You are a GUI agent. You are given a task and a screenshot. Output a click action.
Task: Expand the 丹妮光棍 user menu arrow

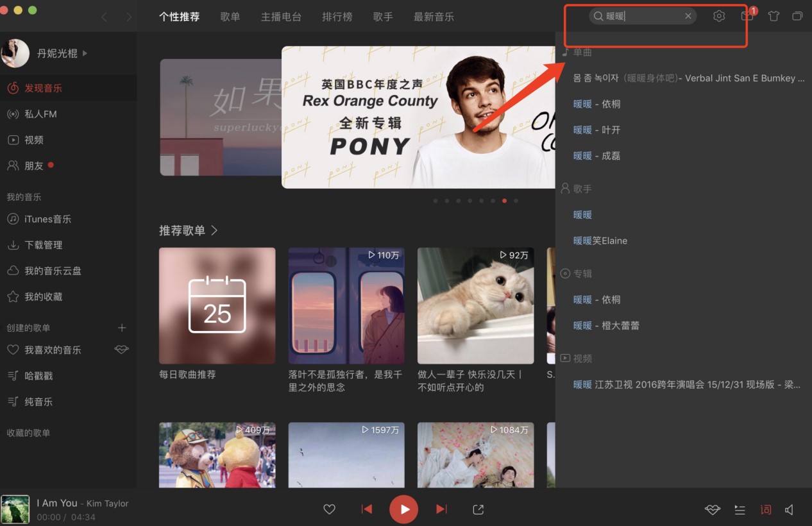tap(85, 53)
